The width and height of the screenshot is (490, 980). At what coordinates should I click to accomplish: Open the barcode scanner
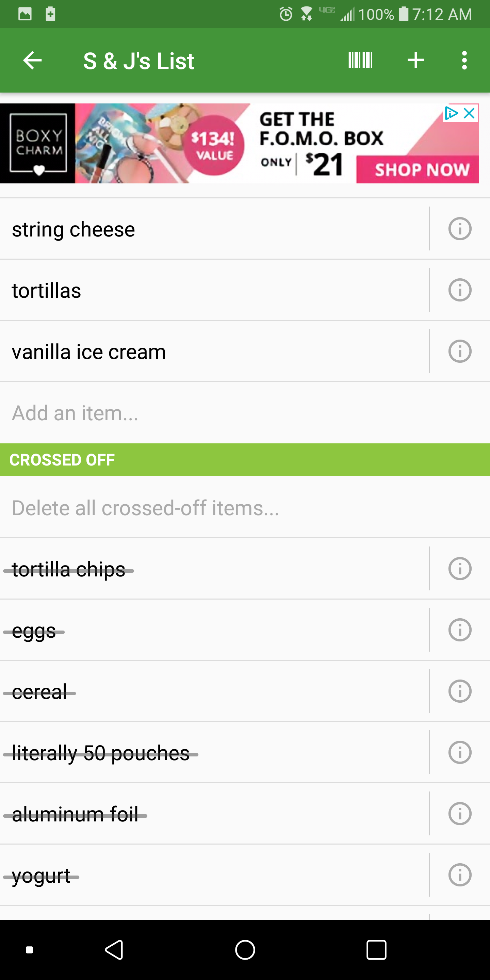pyautogui.click(x=360, y=61)
